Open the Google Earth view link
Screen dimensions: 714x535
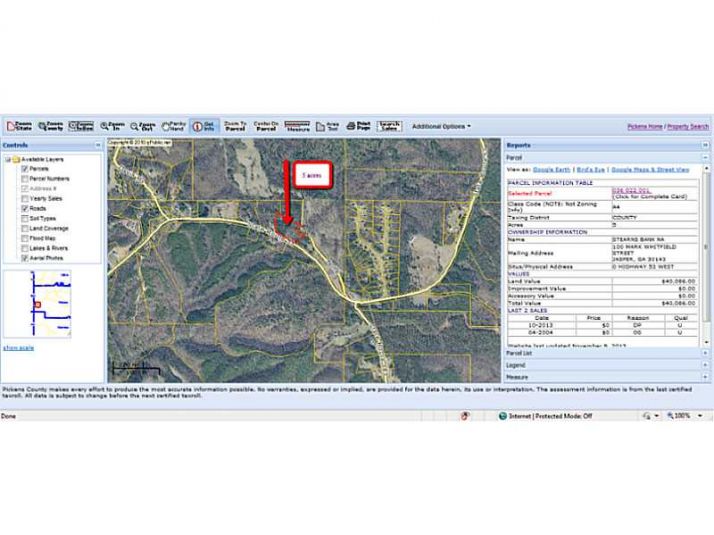coord(551,170)
